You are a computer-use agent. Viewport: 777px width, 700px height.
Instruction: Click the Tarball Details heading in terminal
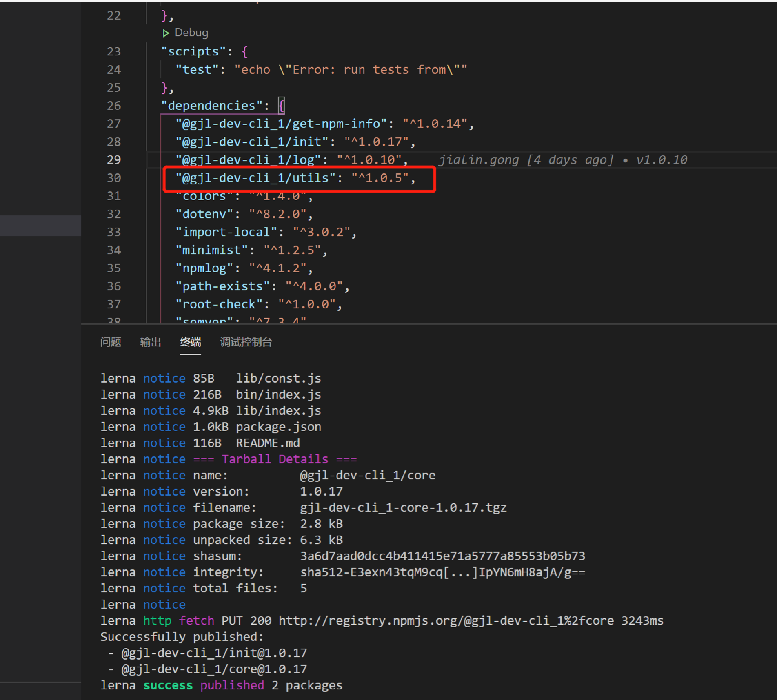point(275,459)
